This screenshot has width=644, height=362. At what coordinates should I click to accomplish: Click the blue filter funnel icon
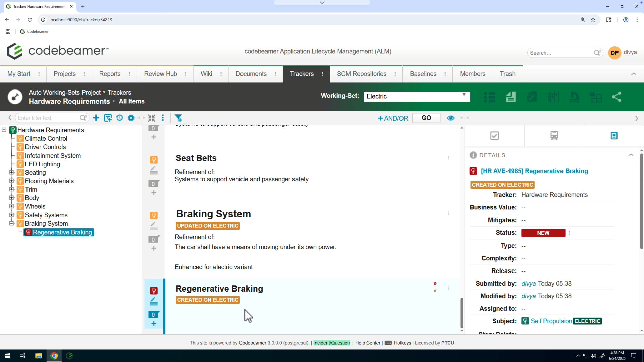pyautogui.click(x=179, y=118)
